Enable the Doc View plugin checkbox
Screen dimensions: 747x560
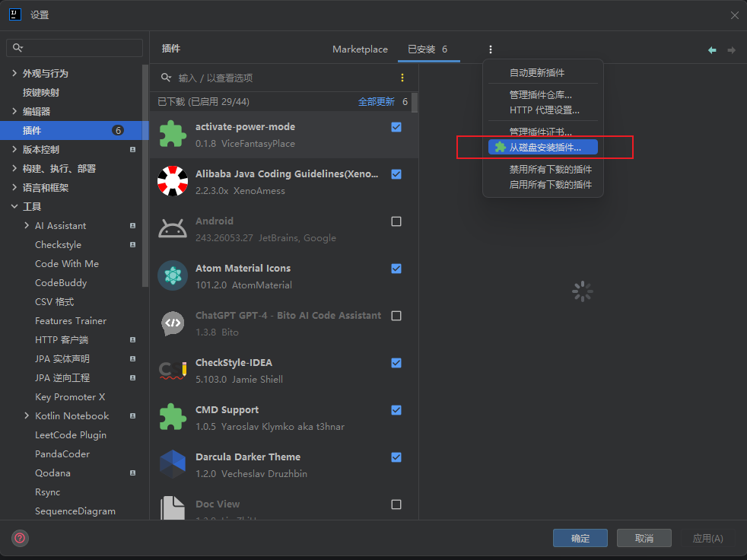[396, 504]
